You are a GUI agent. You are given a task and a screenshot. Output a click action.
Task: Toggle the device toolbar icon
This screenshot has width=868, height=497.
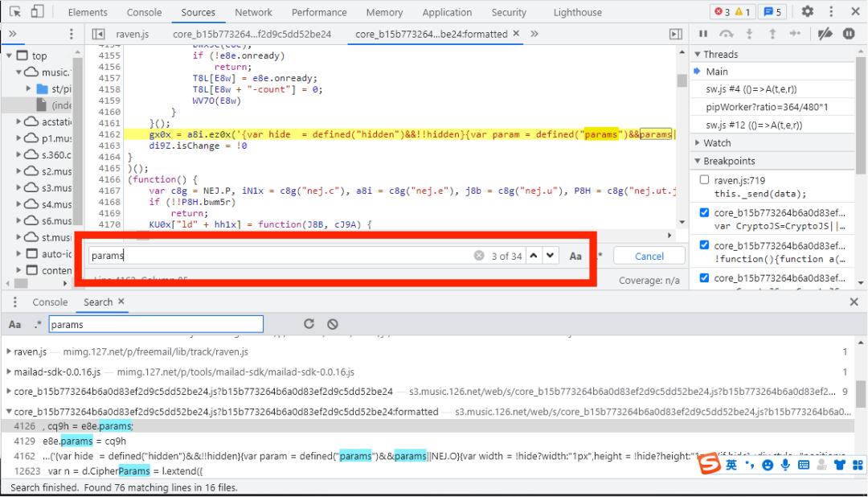(x=37, y=12)
